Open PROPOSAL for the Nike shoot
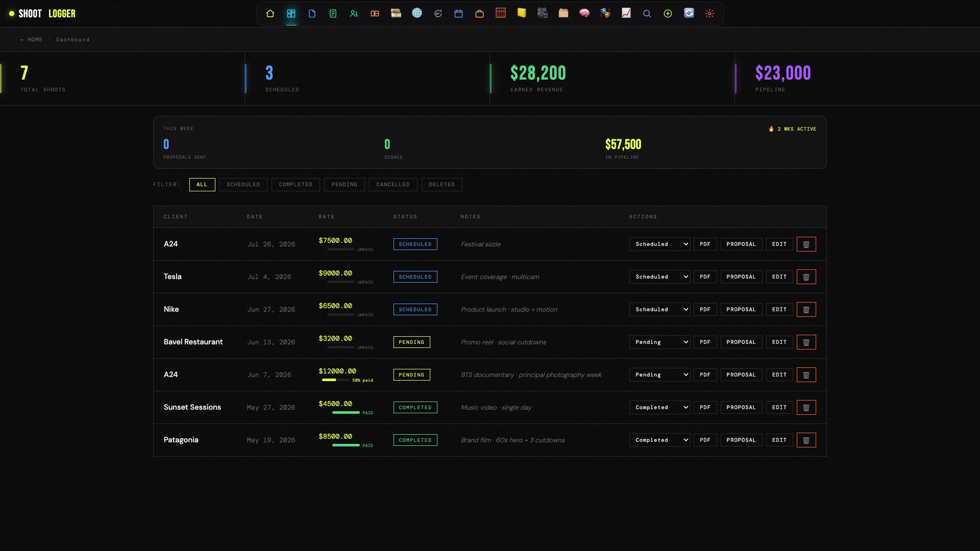Image resolution: width=980 pixels, height=551 pixels. click(741, 310)
